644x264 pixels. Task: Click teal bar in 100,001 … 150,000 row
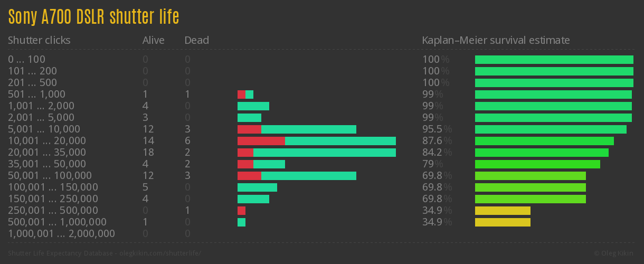pos(257,187)
